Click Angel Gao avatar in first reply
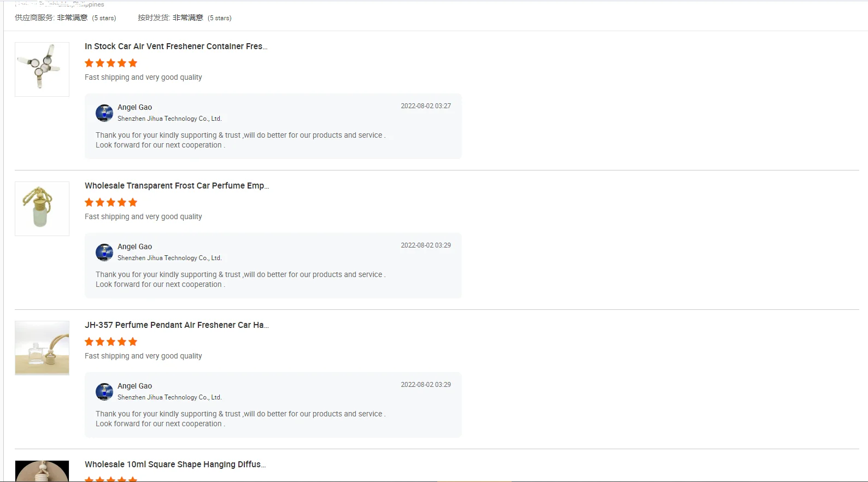This screenshot has height=482, width=868. coord(104,113)
